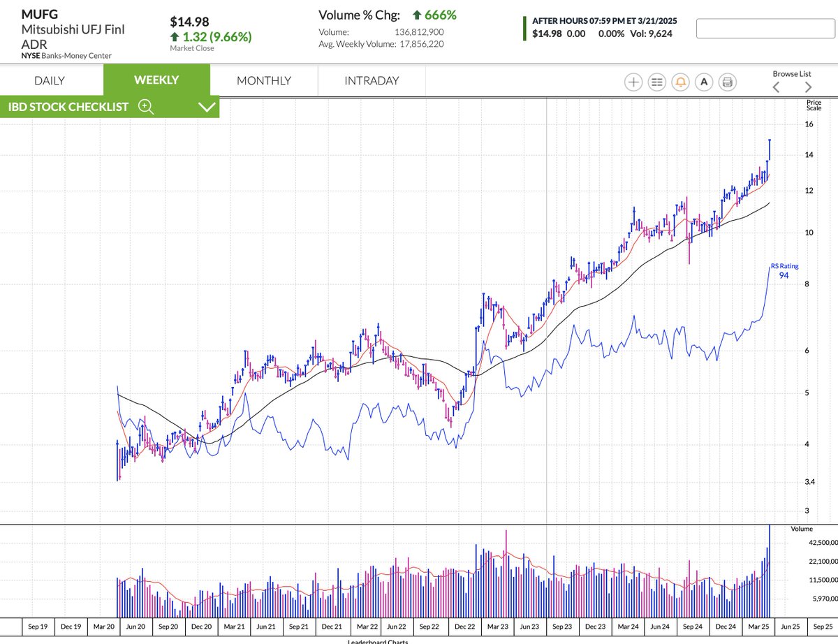Open the list view icon
Image resolution: width=838 pixels, height=644 pixels.
pyautogui.click(x=656, y=82)
